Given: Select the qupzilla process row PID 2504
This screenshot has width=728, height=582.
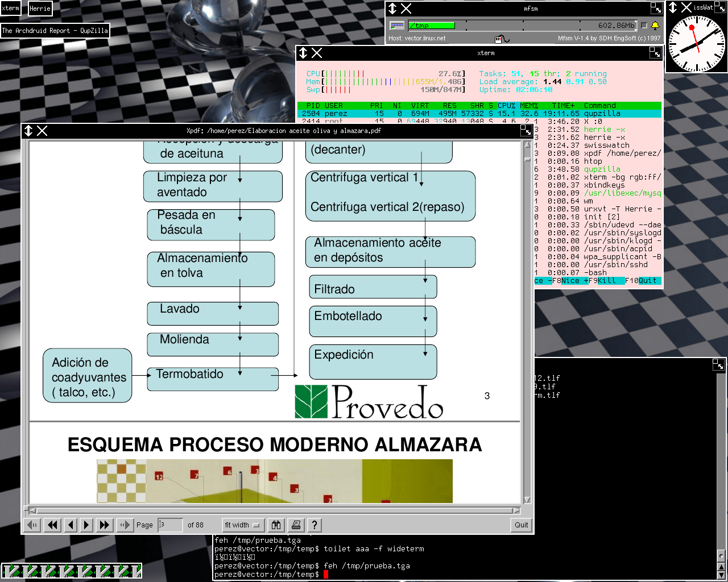Looking at the screenshot, I should [x=479, y=114].
